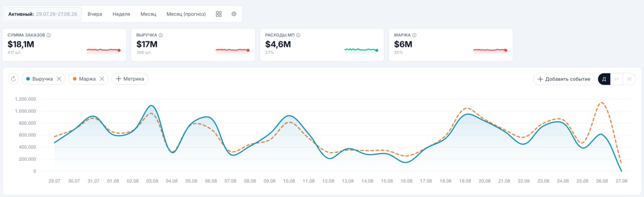Click the $6M margin value
This screenshot has height=197, width=644.
404,44
